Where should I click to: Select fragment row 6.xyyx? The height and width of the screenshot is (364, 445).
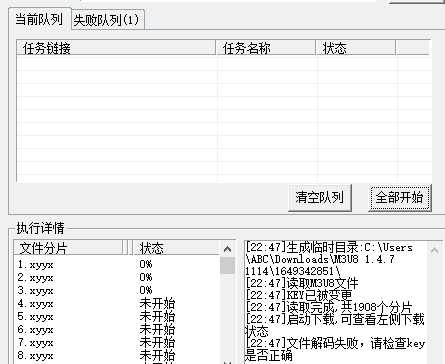117,329
